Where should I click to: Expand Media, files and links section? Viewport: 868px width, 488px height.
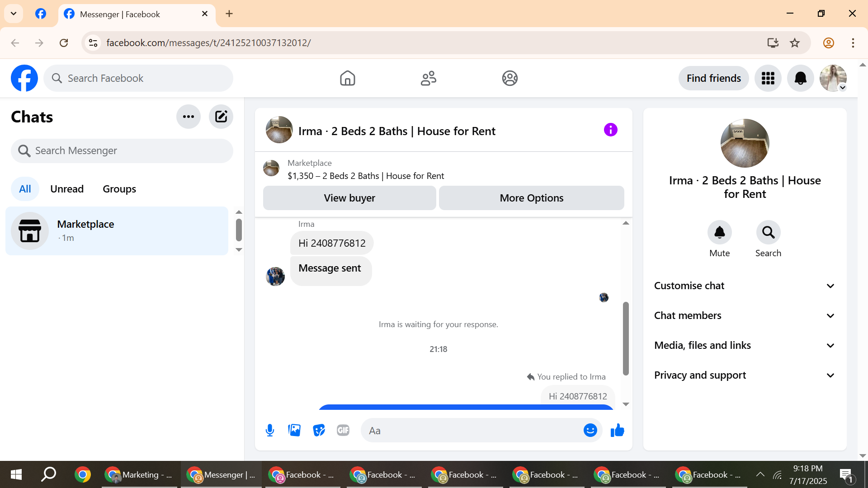tap(745, 345)
